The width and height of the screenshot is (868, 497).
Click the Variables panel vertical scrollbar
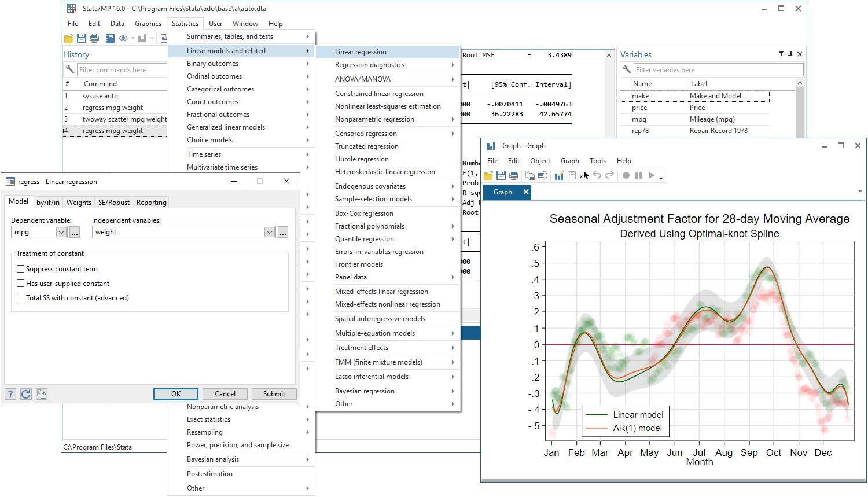(x=800, y=110)
